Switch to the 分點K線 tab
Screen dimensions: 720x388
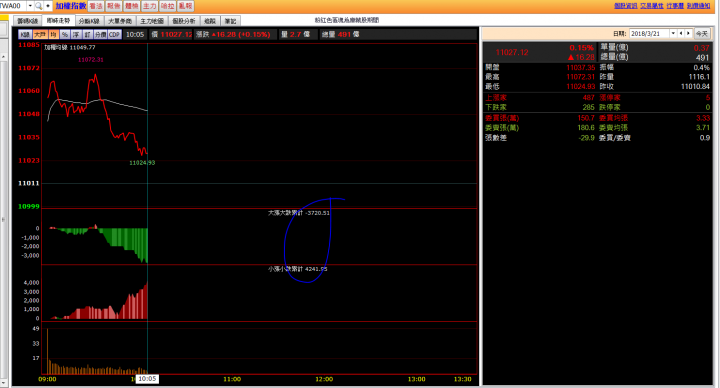pos(89,21)
